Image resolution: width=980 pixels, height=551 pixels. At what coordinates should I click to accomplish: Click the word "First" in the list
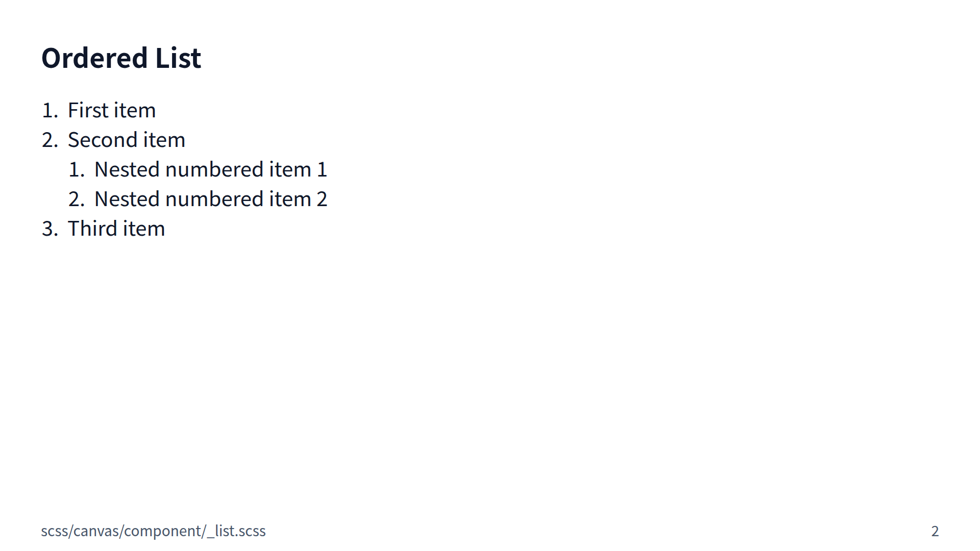click(x=88, y=110)
